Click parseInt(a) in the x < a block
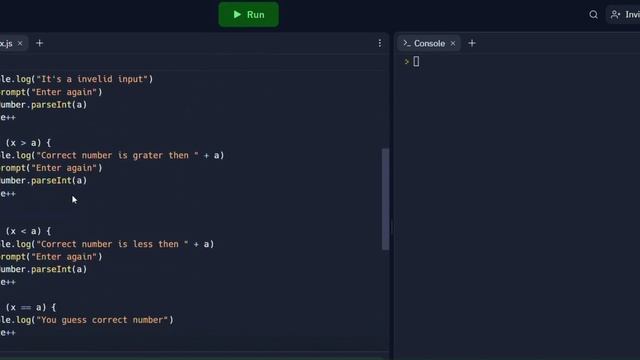640x360 pixels. click(59, 269)
